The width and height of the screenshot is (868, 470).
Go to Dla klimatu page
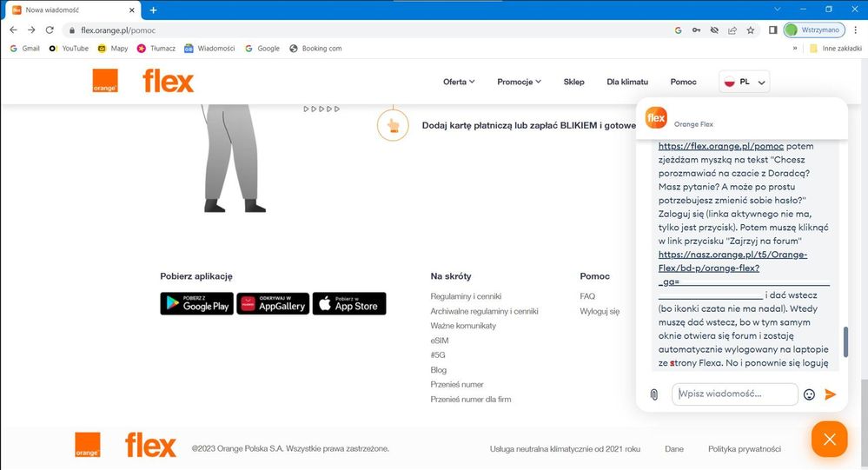[626, 82]
